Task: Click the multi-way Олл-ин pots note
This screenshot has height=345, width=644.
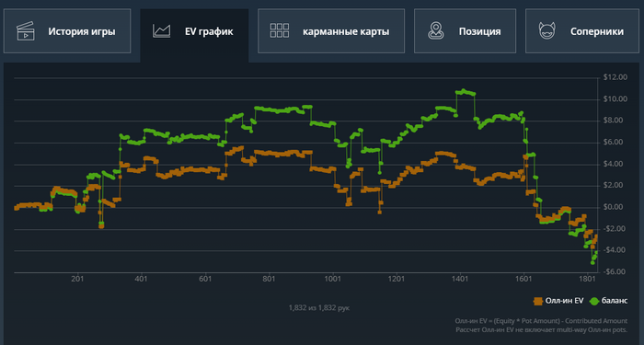Action: coord(542,329)
